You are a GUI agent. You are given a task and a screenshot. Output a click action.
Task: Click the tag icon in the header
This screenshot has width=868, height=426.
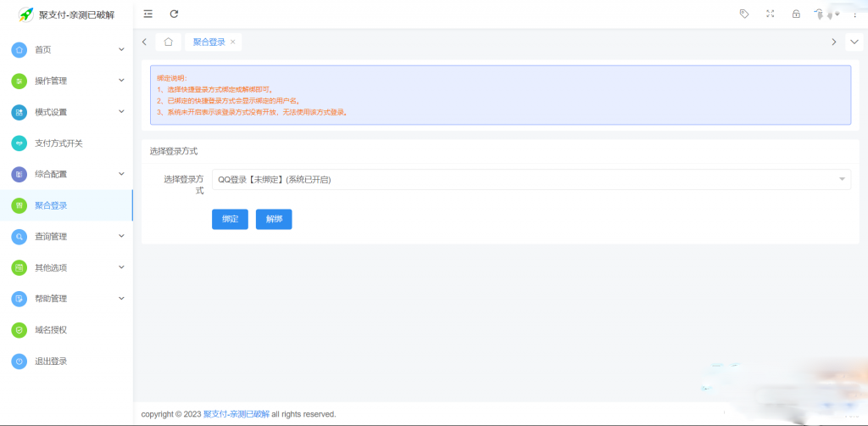point(744,14)
